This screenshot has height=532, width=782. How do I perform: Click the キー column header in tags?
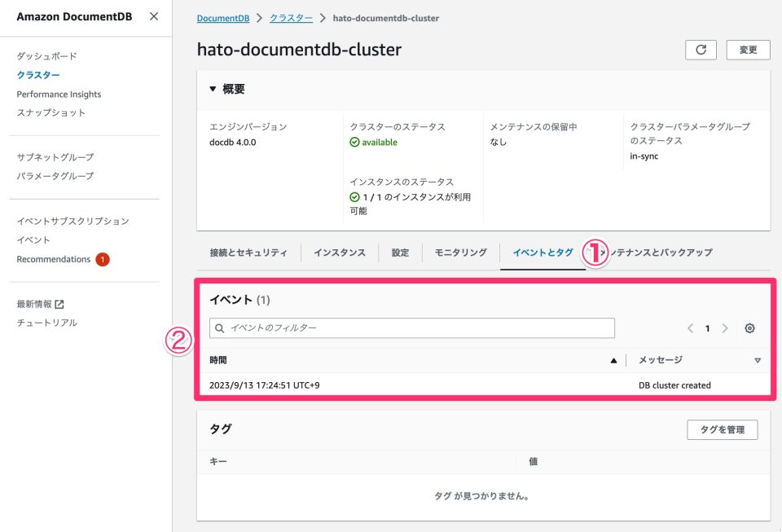[218, 462]
